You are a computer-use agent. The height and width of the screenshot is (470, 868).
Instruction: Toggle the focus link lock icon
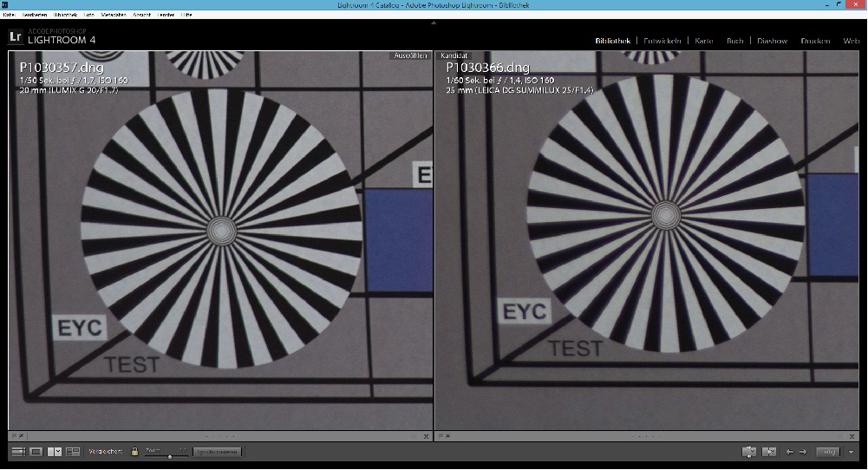pyautogui.click(x=134, y=451)
